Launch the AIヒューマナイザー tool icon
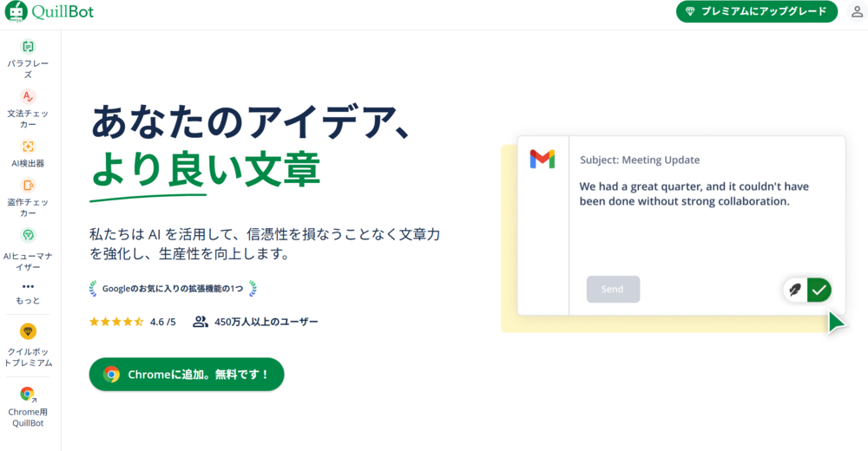868x451 pixels. [x=28, y=235]
